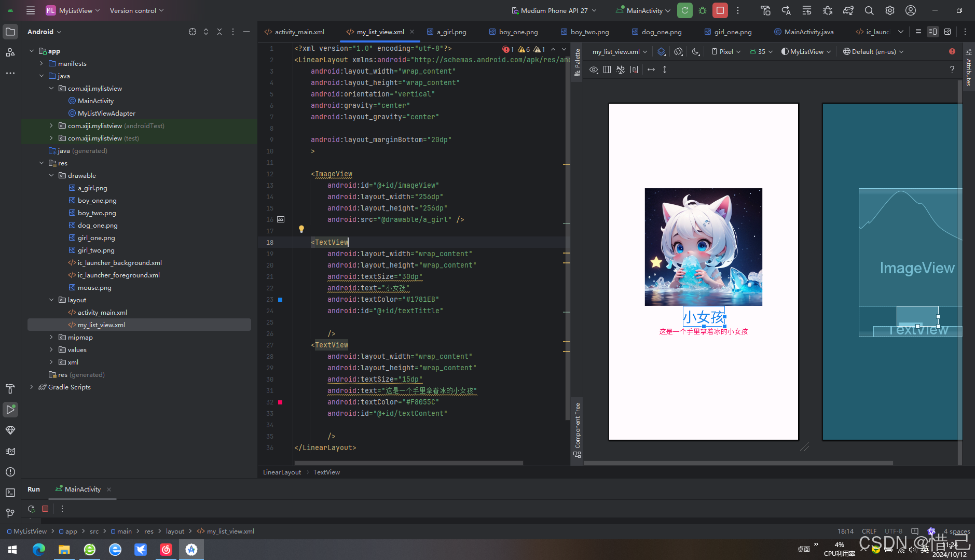Open the account profile icon
This screenshot has height=560, width=975.
pos(911,10)
